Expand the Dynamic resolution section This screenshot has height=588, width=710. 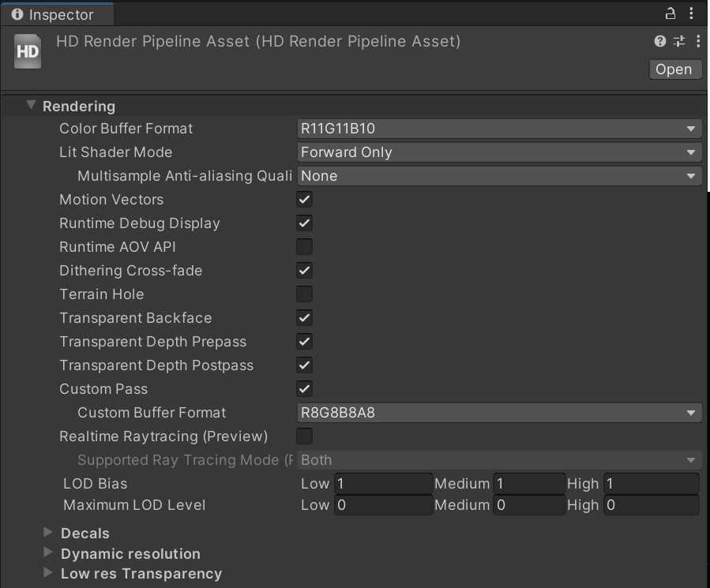point(49,553)
